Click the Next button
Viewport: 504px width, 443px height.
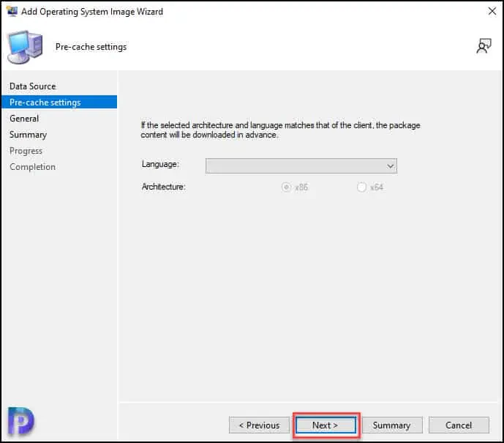tap(326, 425)
